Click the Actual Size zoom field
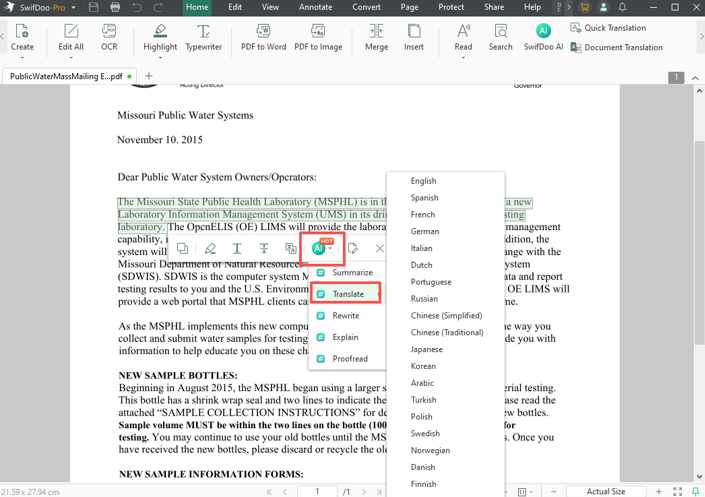This screenshot has height=497, width=705. pyautogui.click(x=606, y=492)
